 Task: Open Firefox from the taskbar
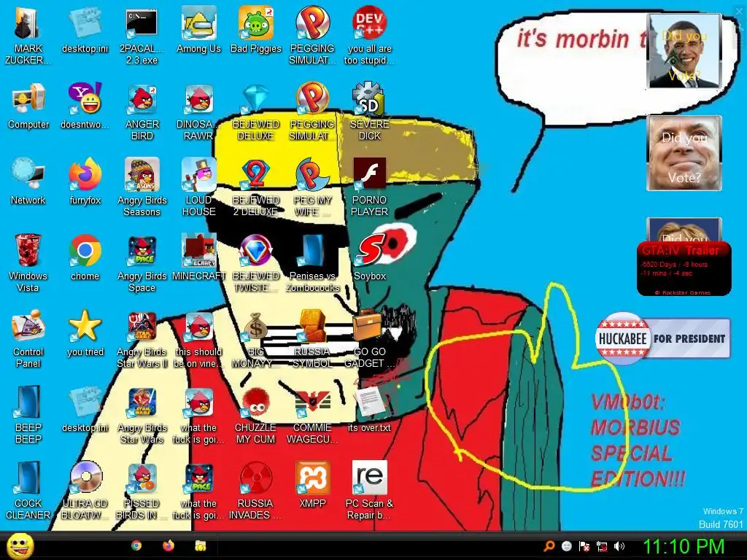(x=169, y=545)
